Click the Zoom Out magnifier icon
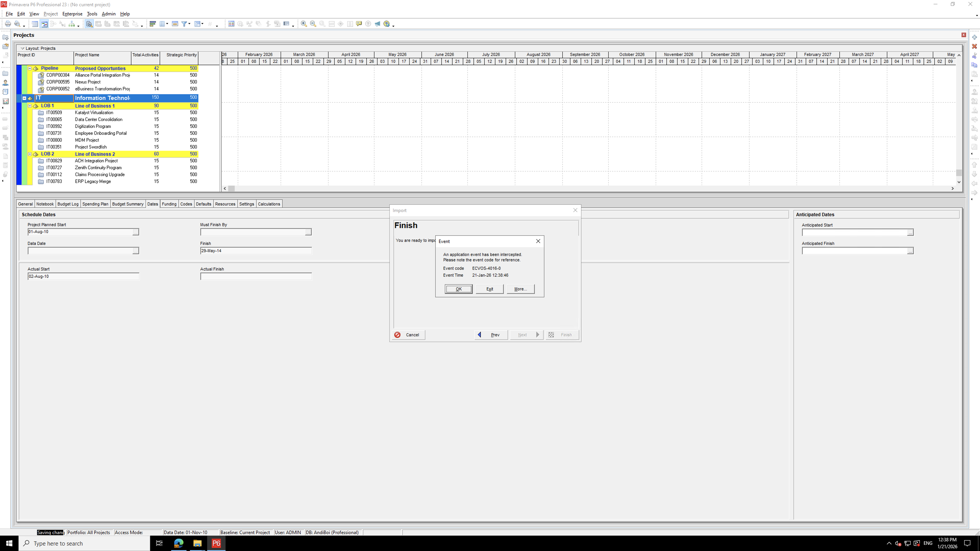This screenshot has height=551, width=980. (313, 24)
